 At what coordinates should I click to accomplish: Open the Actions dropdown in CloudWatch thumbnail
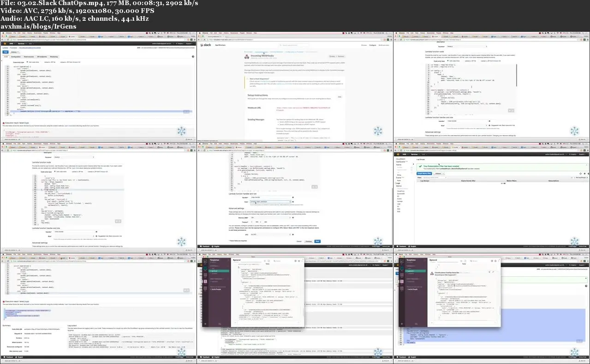click(439, 173)
